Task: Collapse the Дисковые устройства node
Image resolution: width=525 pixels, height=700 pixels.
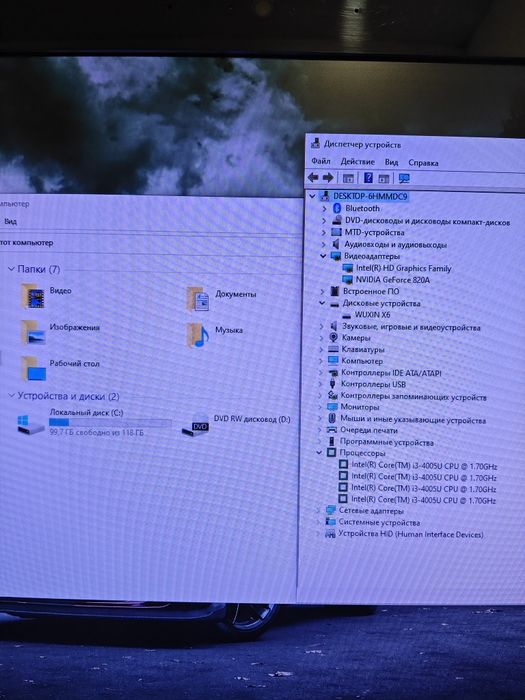Action: 322,303
